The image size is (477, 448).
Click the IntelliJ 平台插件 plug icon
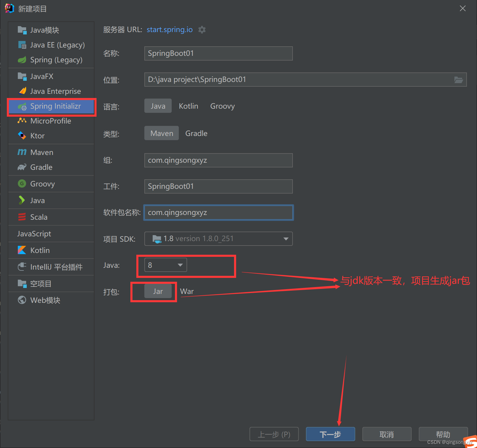tap(22, 267)
